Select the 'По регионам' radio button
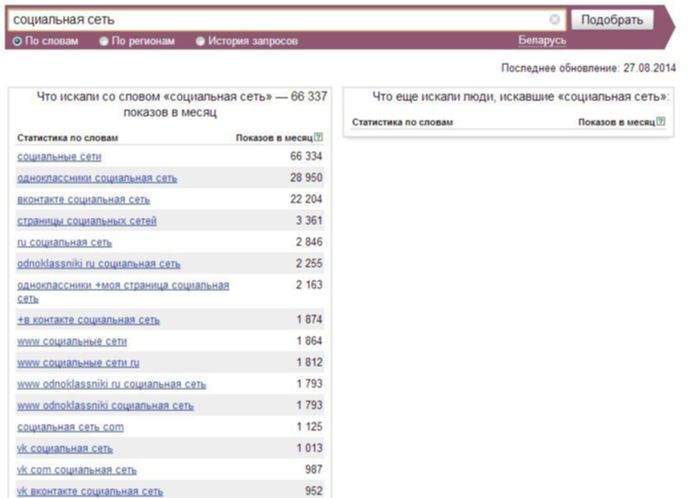The height and width of the screenshot is (498, 688). point(104,41)
